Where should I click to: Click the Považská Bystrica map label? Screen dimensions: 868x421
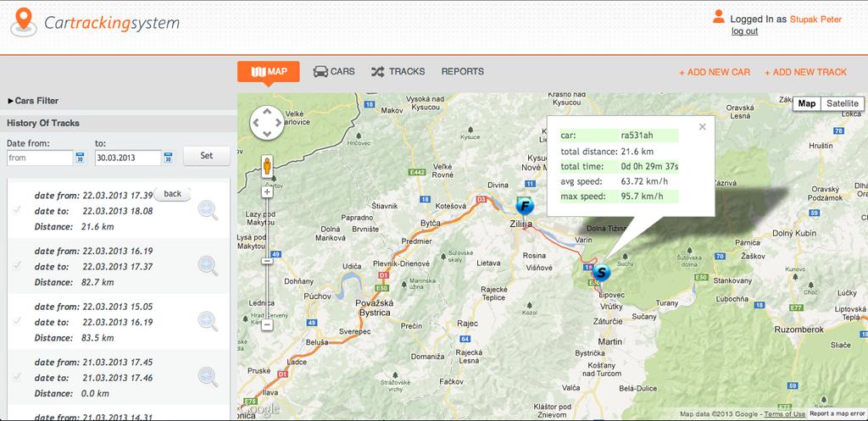click(373, 307)
